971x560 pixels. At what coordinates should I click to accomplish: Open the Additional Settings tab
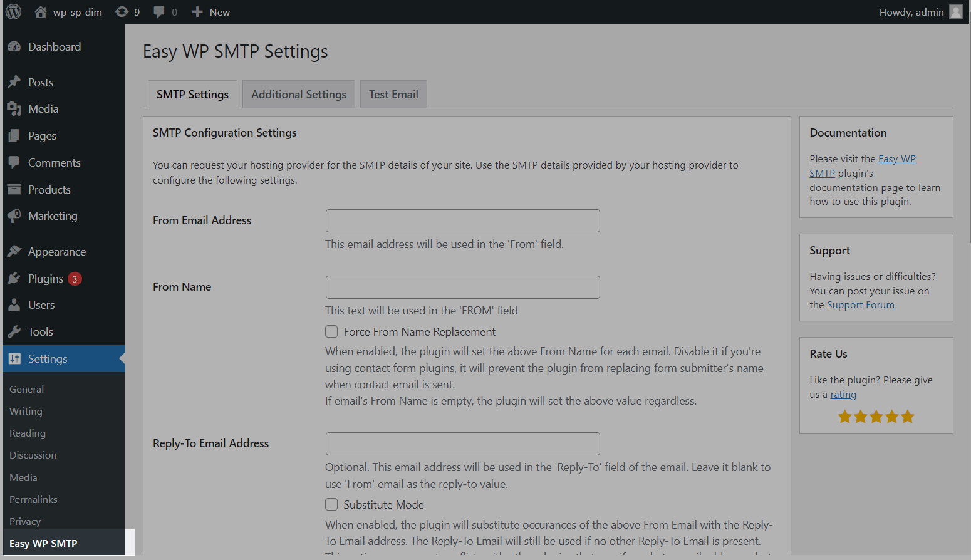pos(299,94)
